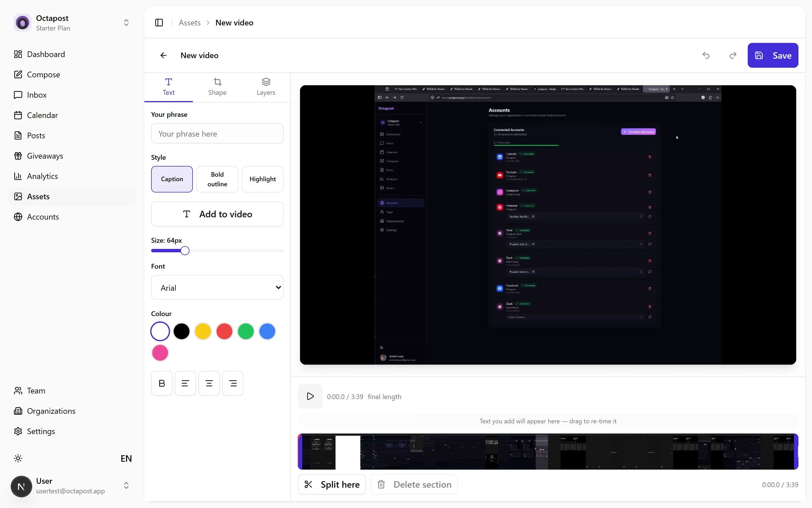Pick the red colour swatch
812x508 pixels.
coord(224,331)
